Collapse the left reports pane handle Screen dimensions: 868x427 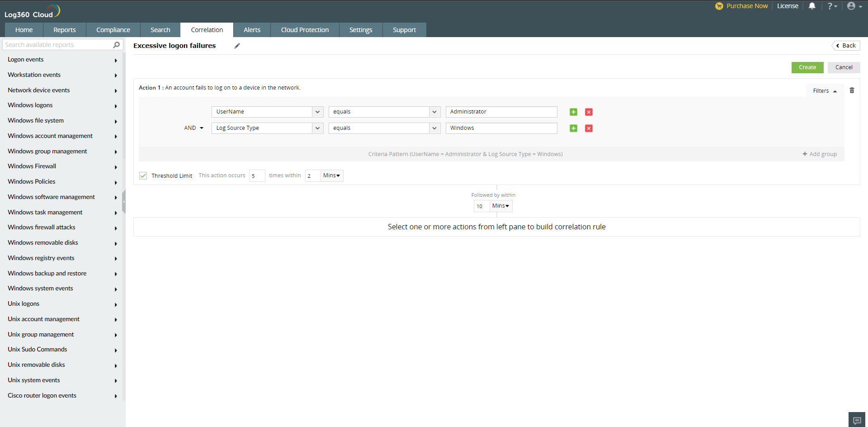[123, 201]
